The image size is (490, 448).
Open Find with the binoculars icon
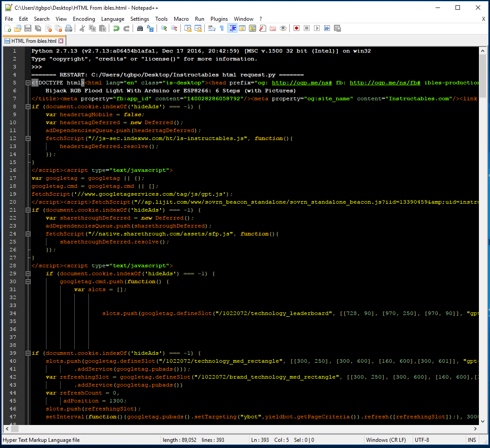tap(140, 28)
